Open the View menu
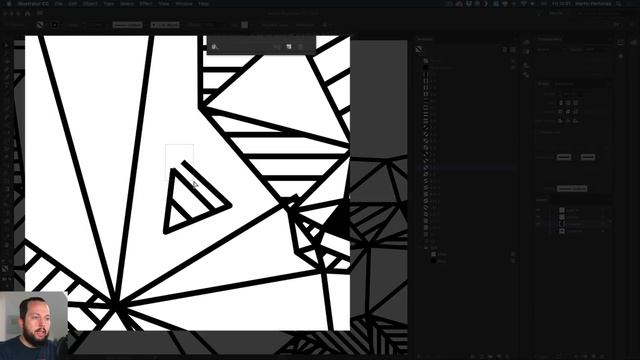The width and height of the screenshot is (640, 360). (x=164, y=4)
